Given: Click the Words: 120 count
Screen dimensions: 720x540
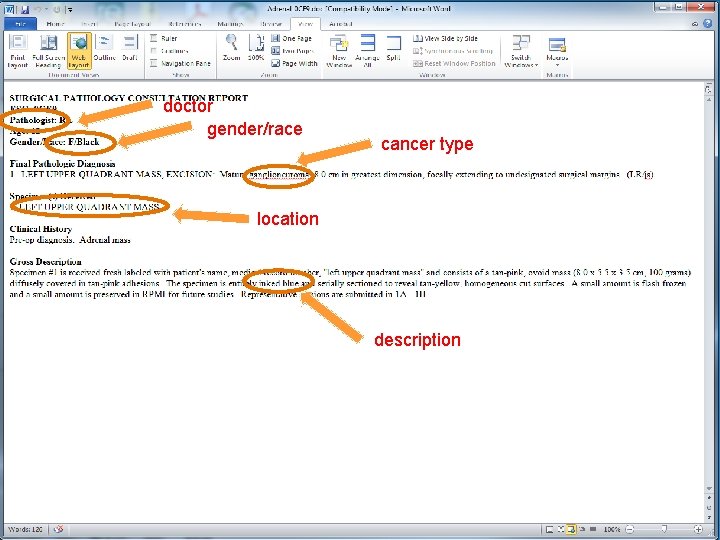Looking at the screenshot, I should coord(25,529).
